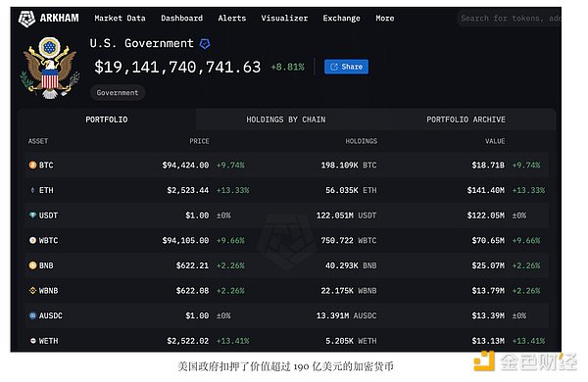Select the PORTFOLIO tab
This screenshot has width=588, height=382.
click(x=107, y=119)
